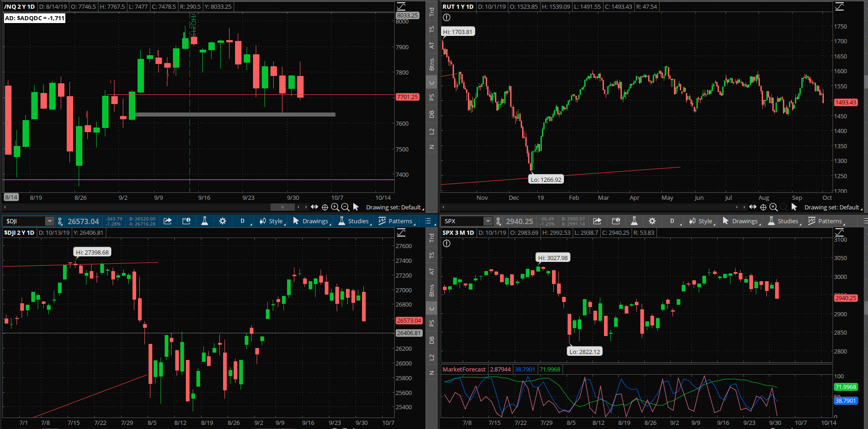This screenshot has width=868, height=429.
Task: Click the AT tab beside $DJI chart
Action: pos(431,271)
